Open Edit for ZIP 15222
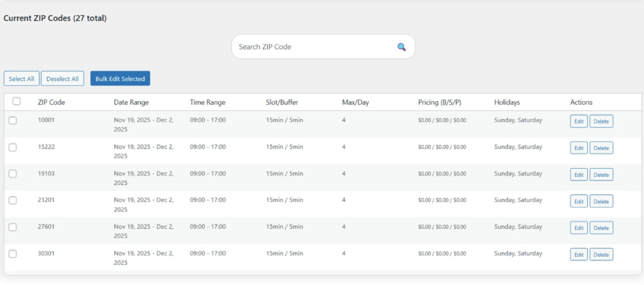The width and height of the screenshot is (644, 285). [x=579, y=148]
